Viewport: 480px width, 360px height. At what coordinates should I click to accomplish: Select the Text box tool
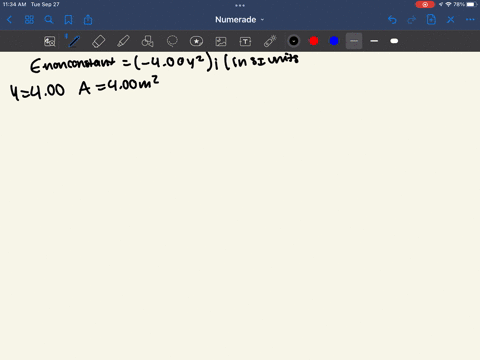click(245, 41)
